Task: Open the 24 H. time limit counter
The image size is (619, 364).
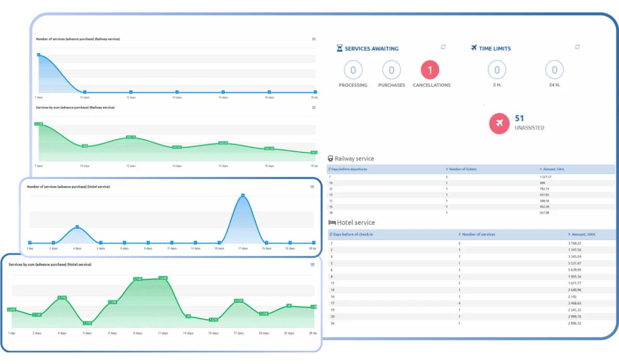Action: click(x=554, y=70)
